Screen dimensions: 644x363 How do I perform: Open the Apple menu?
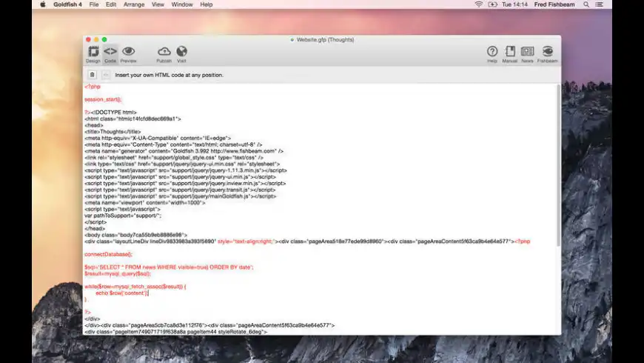43,4
